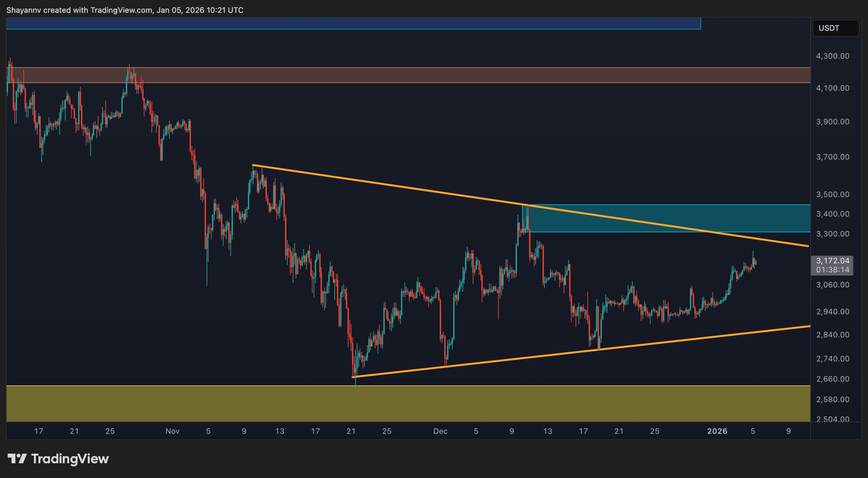Click the TradingView wordmark text
Viewport: 868px width, 478px height.
70,459
